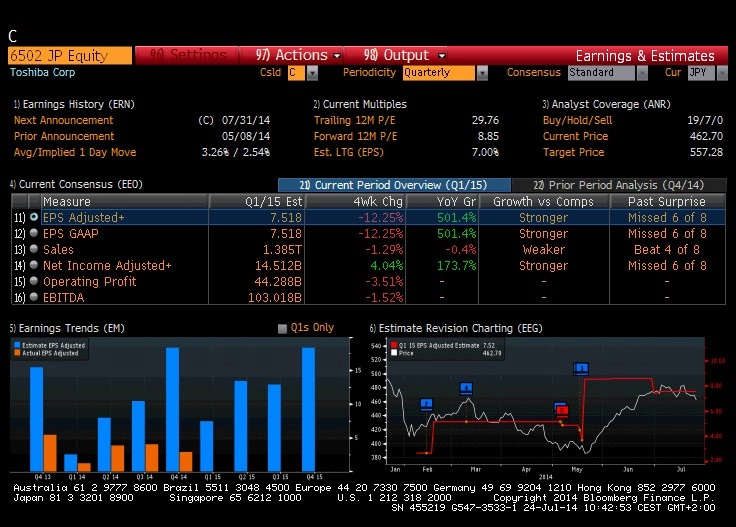
Task: Click Prior Announcement date 05/08/14
Action: click(246, 136)
